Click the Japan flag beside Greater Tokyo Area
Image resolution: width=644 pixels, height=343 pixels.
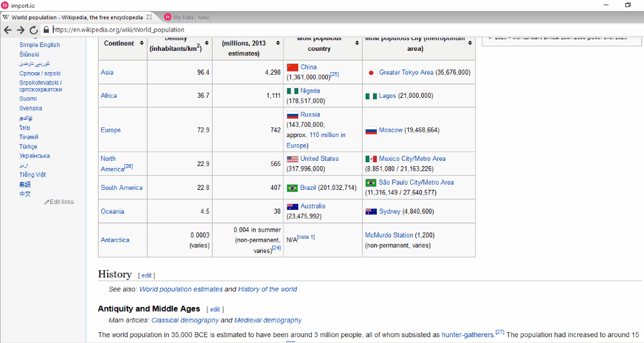(x=371, y=73)
